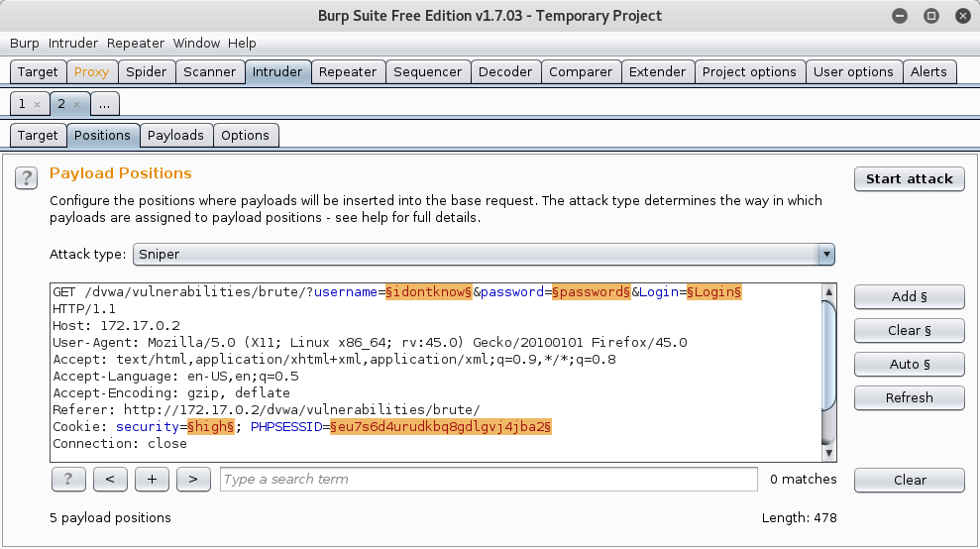This screenshot has width=980, height=549.
Task: Open the Intruder menu
Action: coord(73,44)
